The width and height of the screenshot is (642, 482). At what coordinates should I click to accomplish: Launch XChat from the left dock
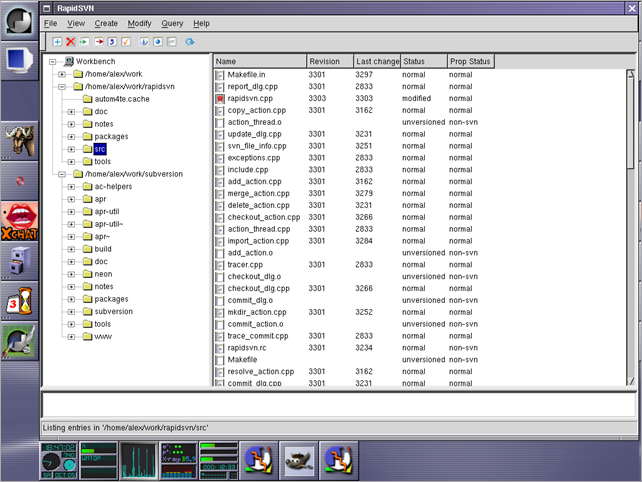pos(22,219)
